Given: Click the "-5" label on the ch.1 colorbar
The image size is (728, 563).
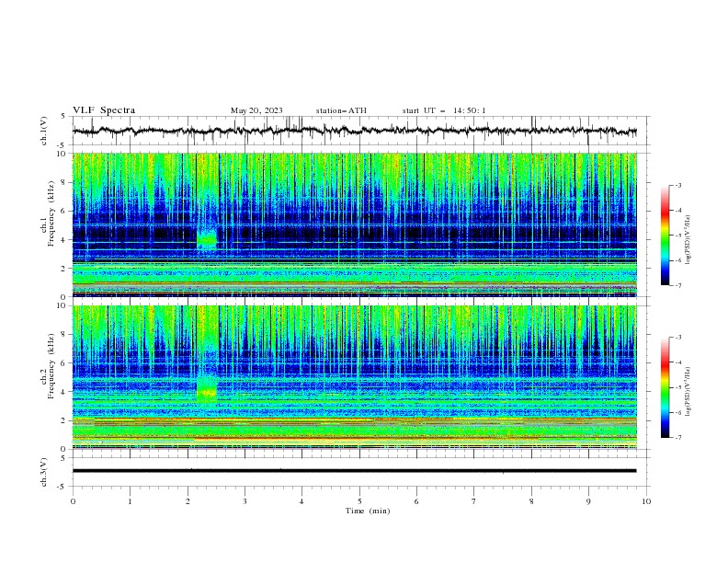Looking at the screenshot, I should pos(677,236).
